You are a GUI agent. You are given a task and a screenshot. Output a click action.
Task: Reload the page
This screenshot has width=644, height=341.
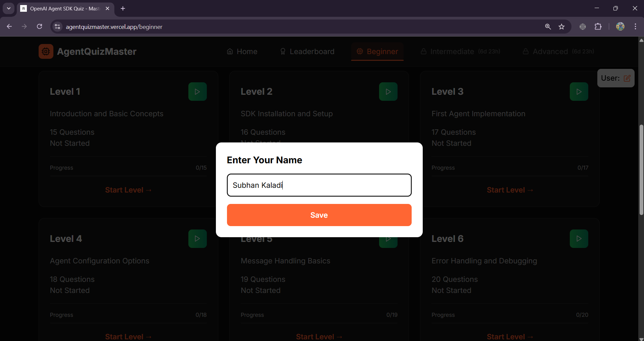click(x=39, y=27)
